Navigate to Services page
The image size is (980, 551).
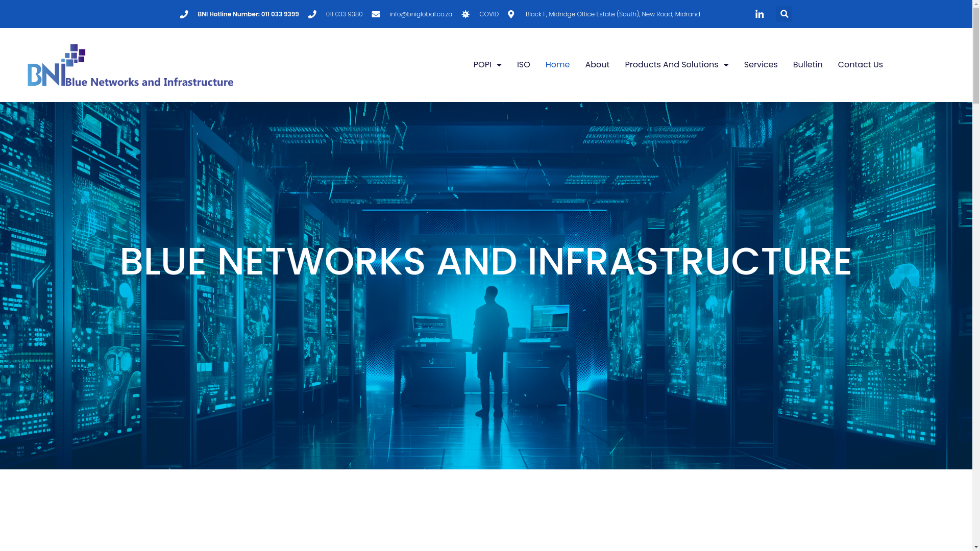point(761,65)
